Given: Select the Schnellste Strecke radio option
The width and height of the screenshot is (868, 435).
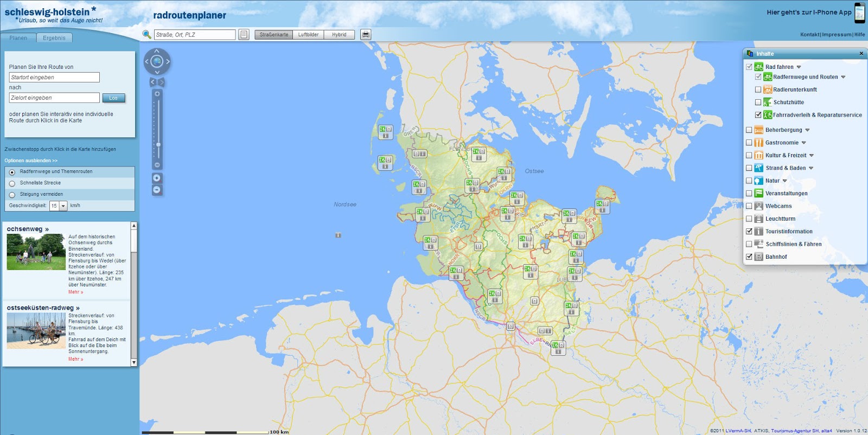Looking at the screenshot, I should 12,183.
